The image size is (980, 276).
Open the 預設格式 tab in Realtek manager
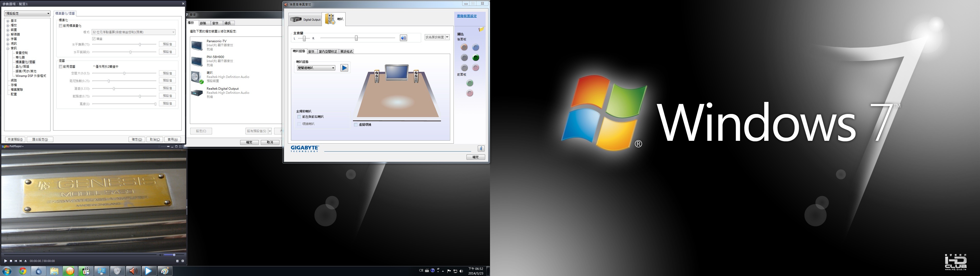346,51
